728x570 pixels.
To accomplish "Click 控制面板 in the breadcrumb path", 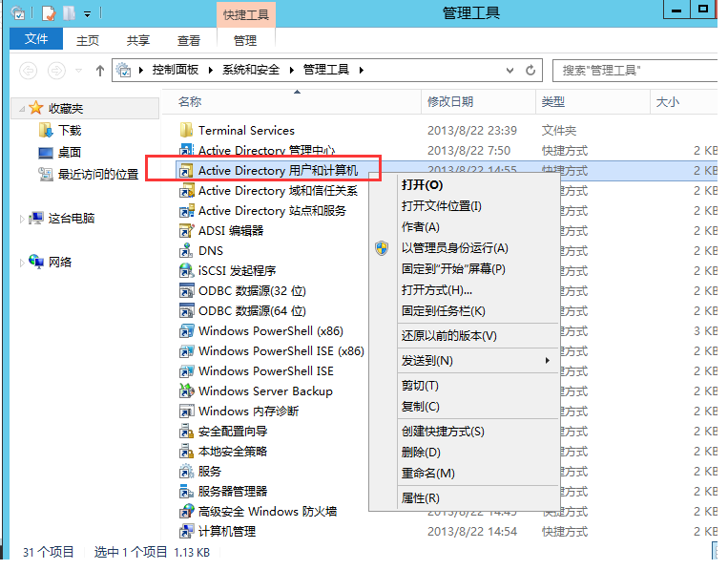I will [175, 70].
